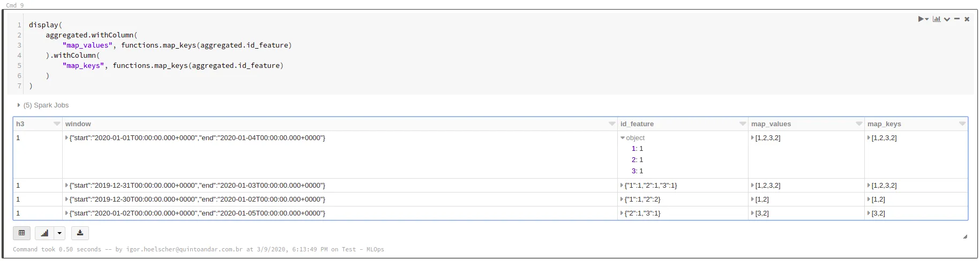The height and width of the screenshot is (261, 980).
Task: Delete the cell with the X icon
Action: click(967, 19)
